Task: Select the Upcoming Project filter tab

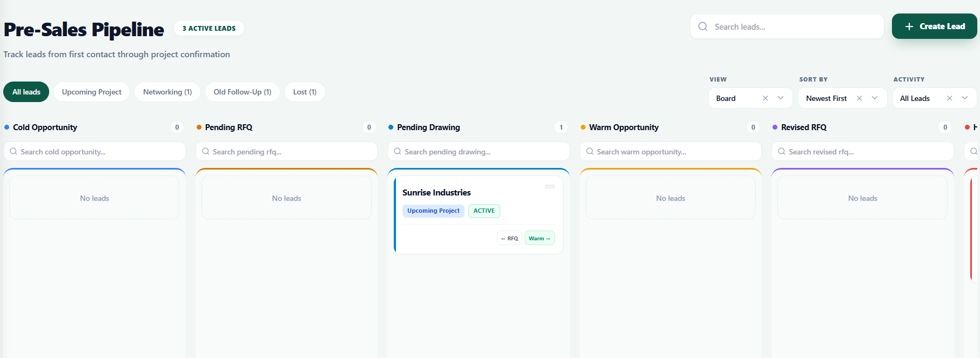Action: (x=92, y=92)
